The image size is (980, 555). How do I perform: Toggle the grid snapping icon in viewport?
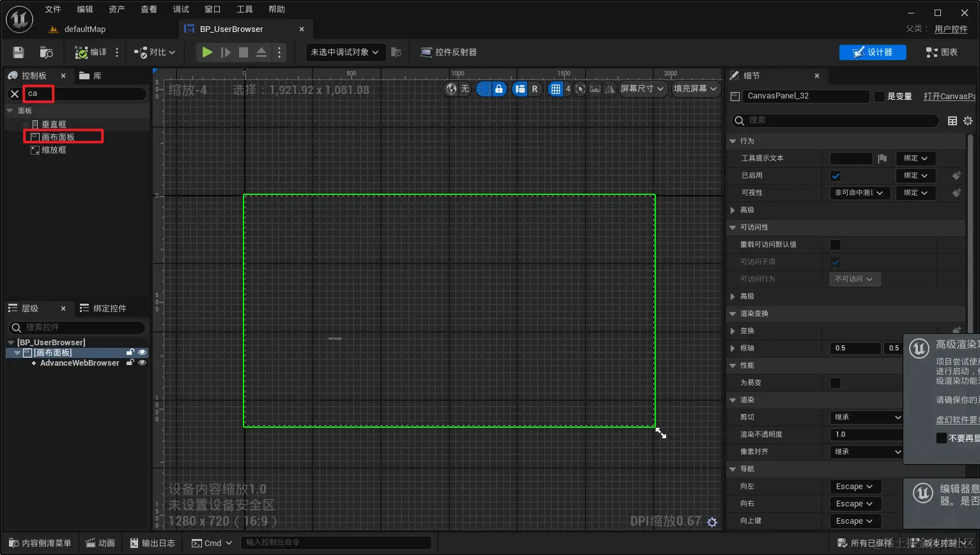click(557, 89)
